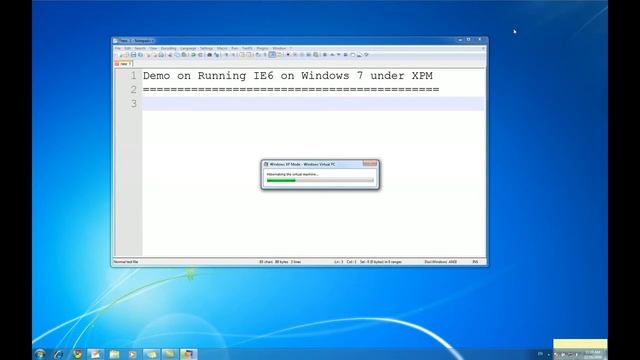Open the Encoding menu
Screen dimensions: 640x360
pos(169,49)
